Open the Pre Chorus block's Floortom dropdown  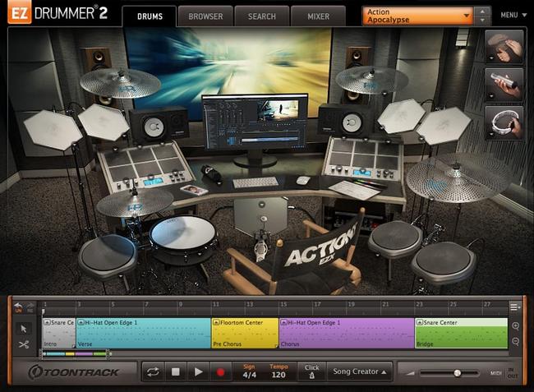coord(216,322)
